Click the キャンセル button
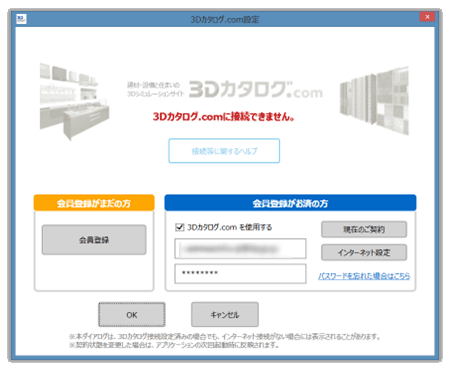The image size is (450, 371). pos(225,315)
